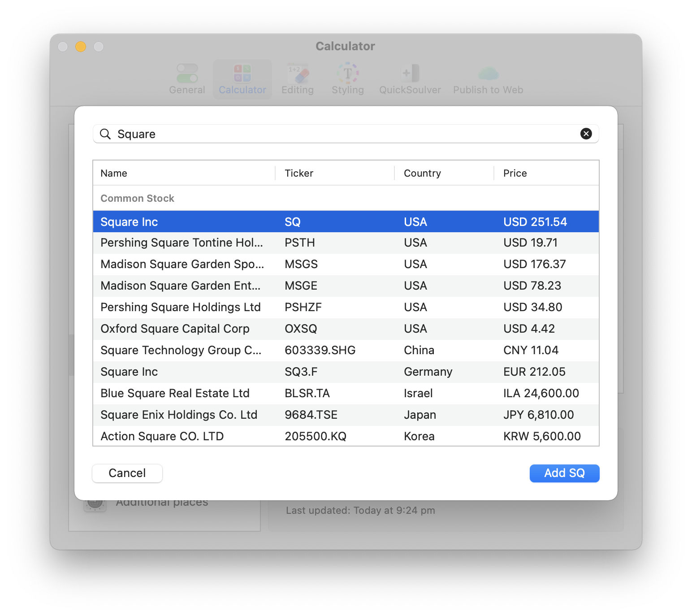Click the 9684.TSE ticker cell

311,415
